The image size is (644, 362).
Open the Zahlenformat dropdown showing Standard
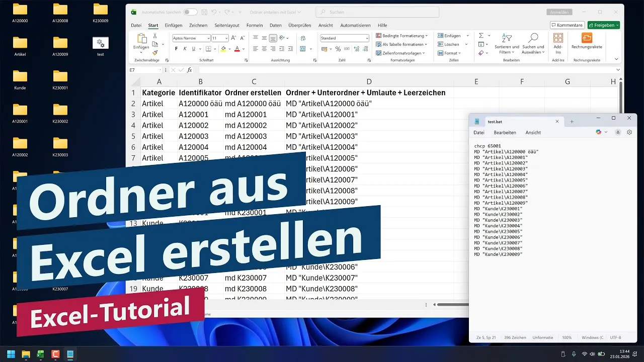pyautogui.click(x=344, y=38)
